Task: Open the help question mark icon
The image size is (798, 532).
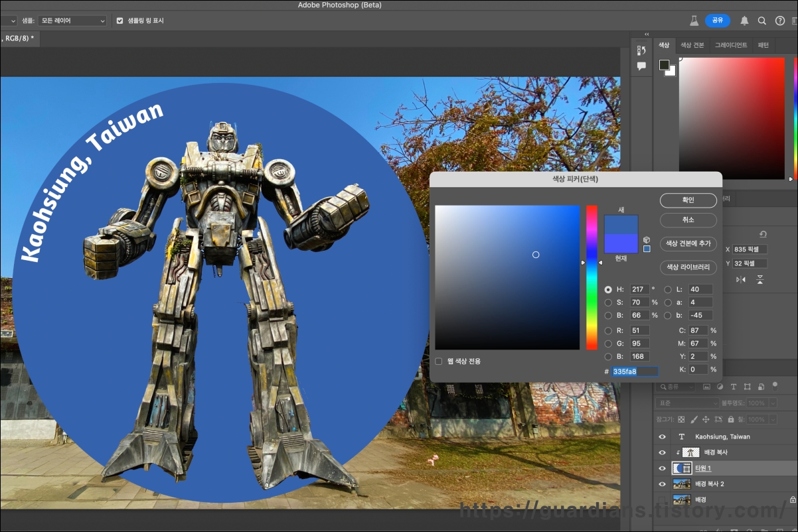Action: coord(780,21)
